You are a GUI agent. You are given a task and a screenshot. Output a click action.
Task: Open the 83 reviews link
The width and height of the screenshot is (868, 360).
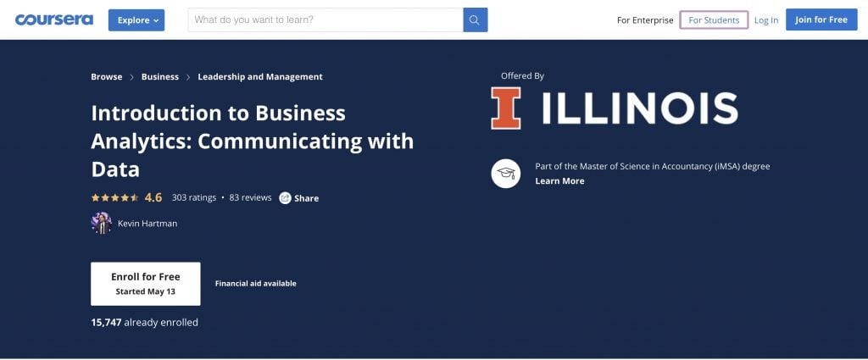pos(250,197)
